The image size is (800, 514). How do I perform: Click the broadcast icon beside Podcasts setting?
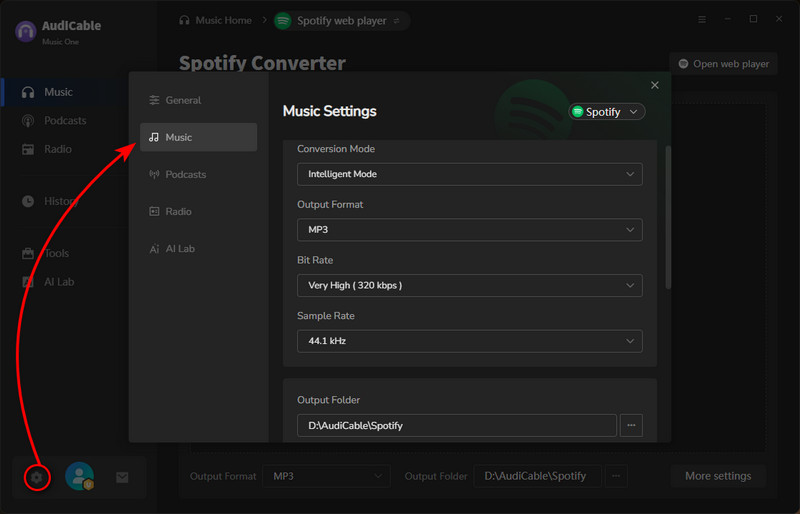click(x=154, y=174)
